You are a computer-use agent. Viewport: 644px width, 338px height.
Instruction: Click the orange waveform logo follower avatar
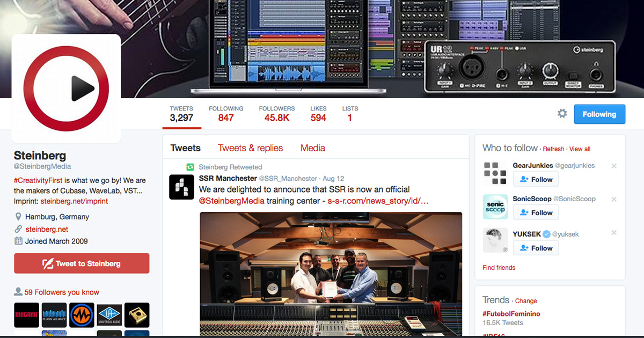pos(82,315)
